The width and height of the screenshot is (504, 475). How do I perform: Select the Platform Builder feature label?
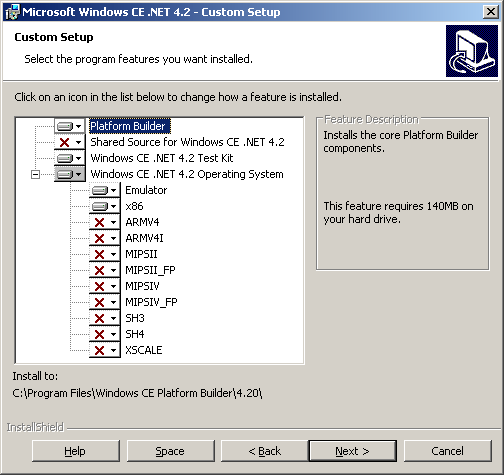pyautogui.click(x=128, y=126)
